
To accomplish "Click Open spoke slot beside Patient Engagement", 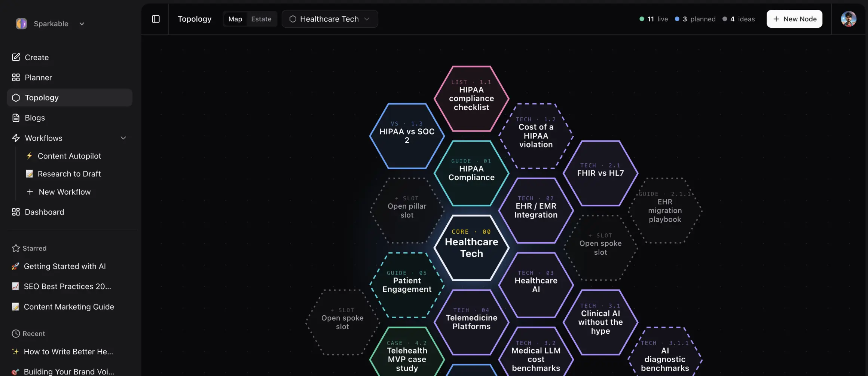I will point(342,322).
